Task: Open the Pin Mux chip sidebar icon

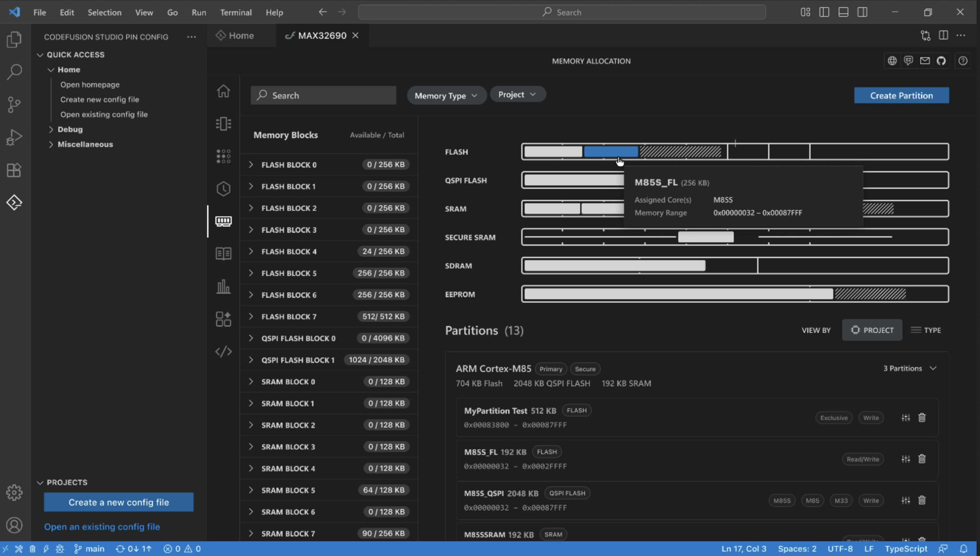Action: pos(224,124)
